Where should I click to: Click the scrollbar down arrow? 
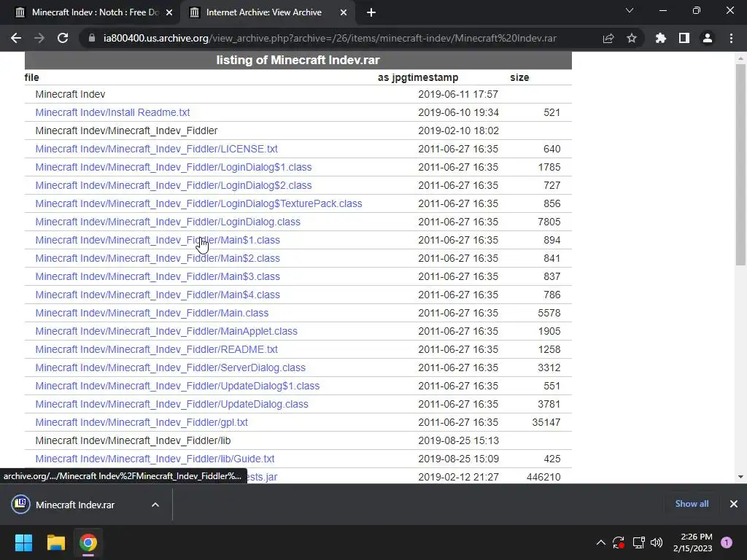(x=740, y=477)
